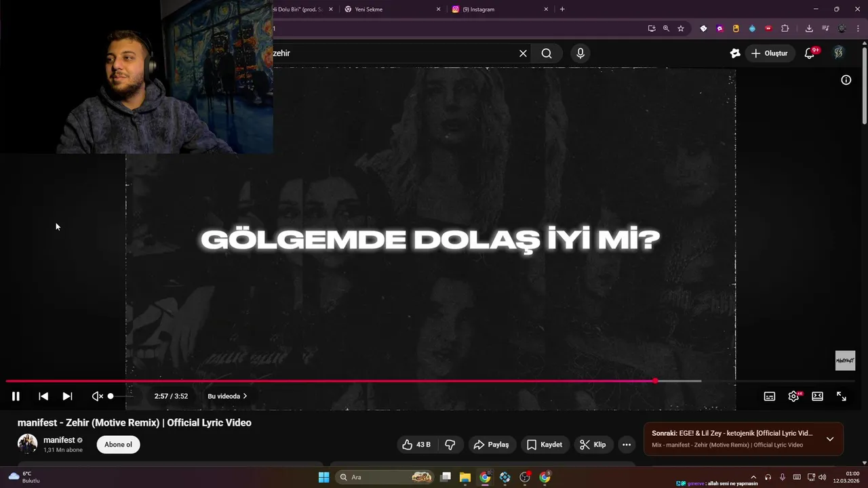Open the purple extension icon
This screenshot has width=868, height=488.
[719, 28]
